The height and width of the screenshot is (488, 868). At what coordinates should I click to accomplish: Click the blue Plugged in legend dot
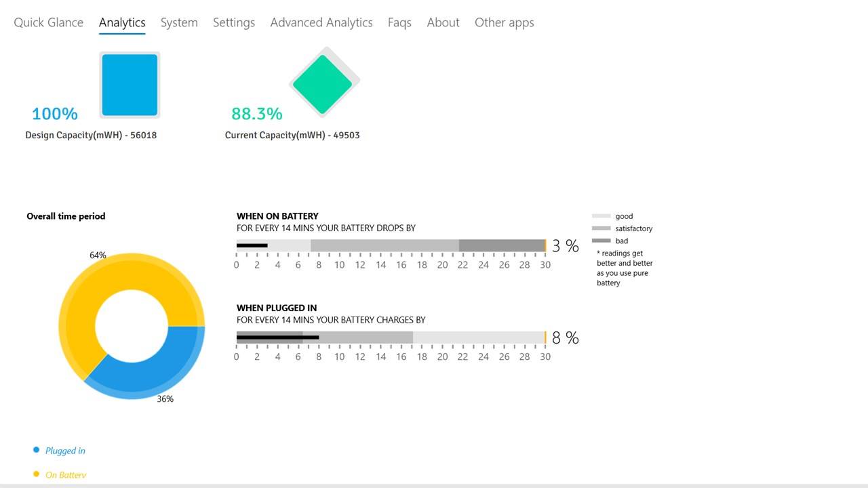(x=37, y=449)
